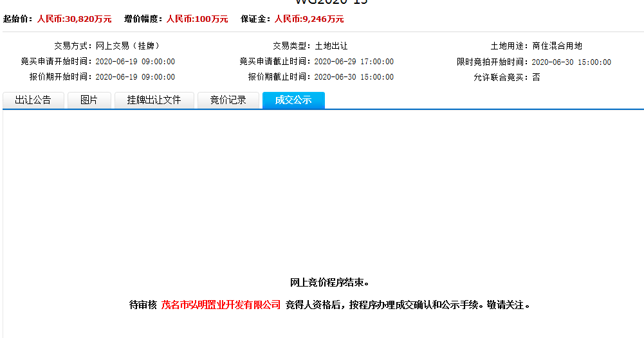Open the 出让公告 tab
This screenshot has height=338, width=644.
33,100
